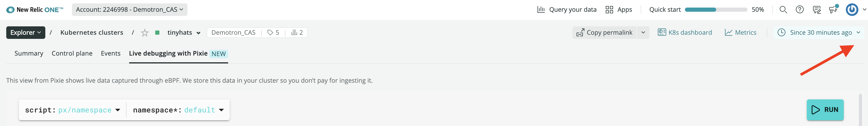Expand the tinyhats cluster dropdown
Image resolution: width=868 pixels, height=126 pixels.
(x=198, y=33)
